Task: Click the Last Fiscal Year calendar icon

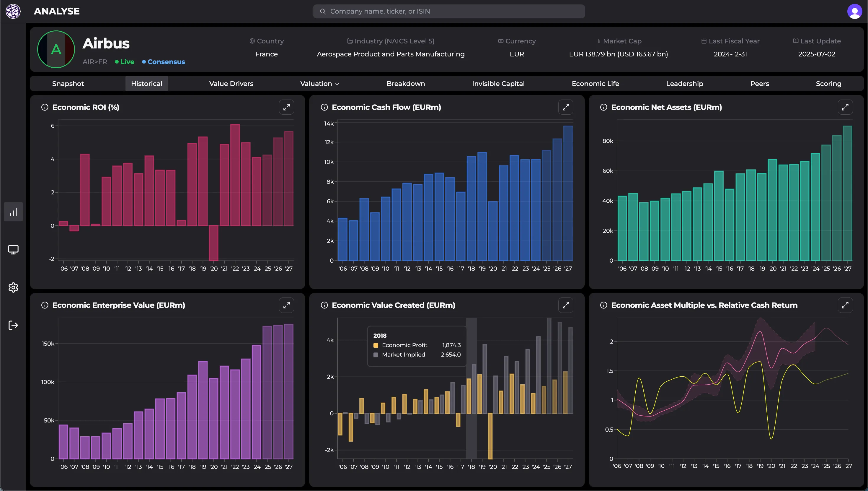Action: (x=704, y=41)
